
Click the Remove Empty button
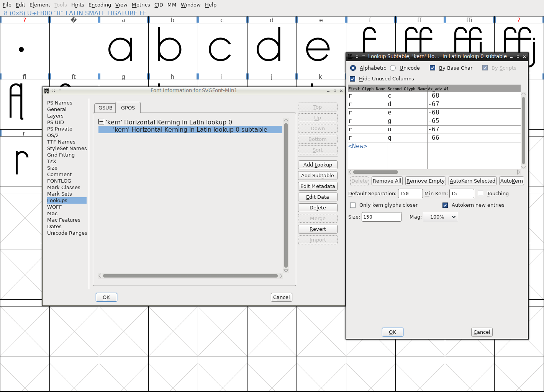click(426, 181)
